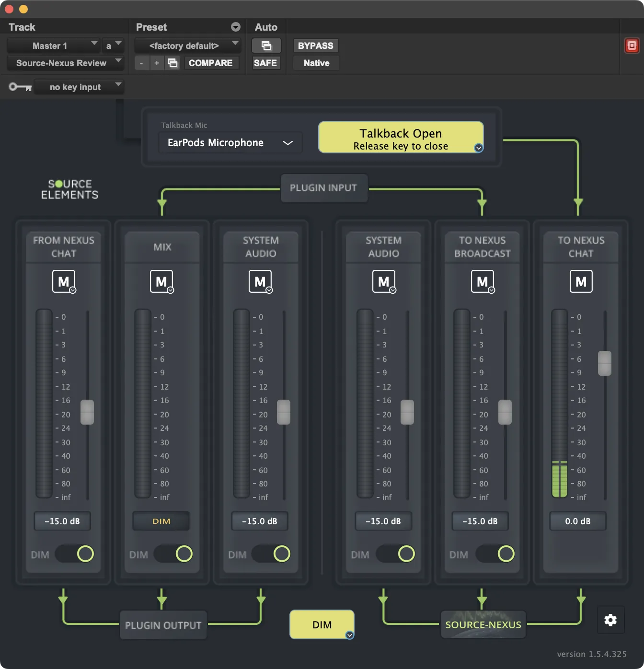This screenshot has height=669, width=644.
Task: Toggle DIM switch on MIX channel
Action: click(x=173, y=554)
